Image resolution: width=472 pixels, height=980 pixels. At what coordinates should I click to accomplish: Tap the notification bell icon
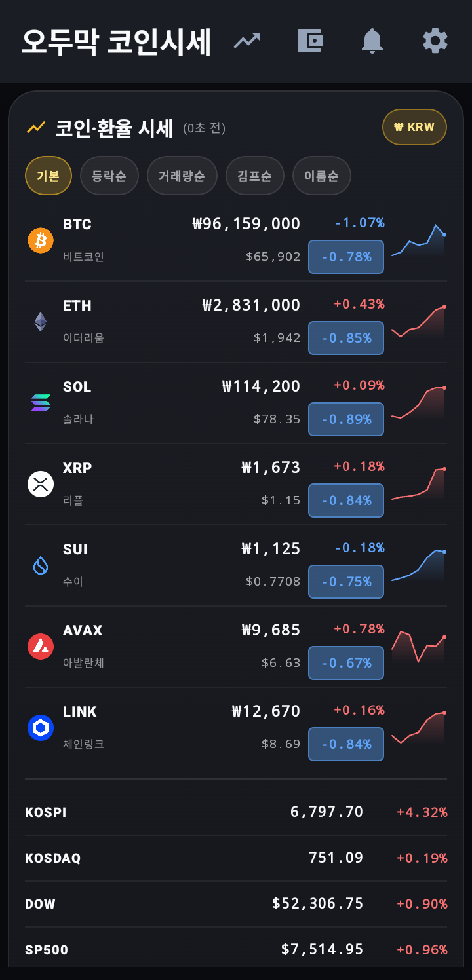click(372, 41)
